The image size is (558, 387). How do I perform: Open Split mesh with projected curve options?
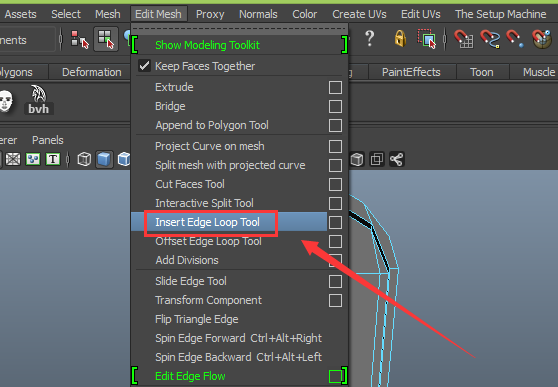pos(335,165)
